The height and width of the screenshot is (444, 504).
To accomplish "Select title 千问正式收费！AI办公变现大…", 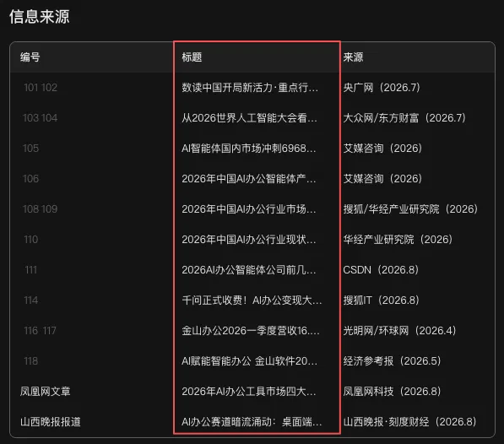I will [x=252, y=300].
